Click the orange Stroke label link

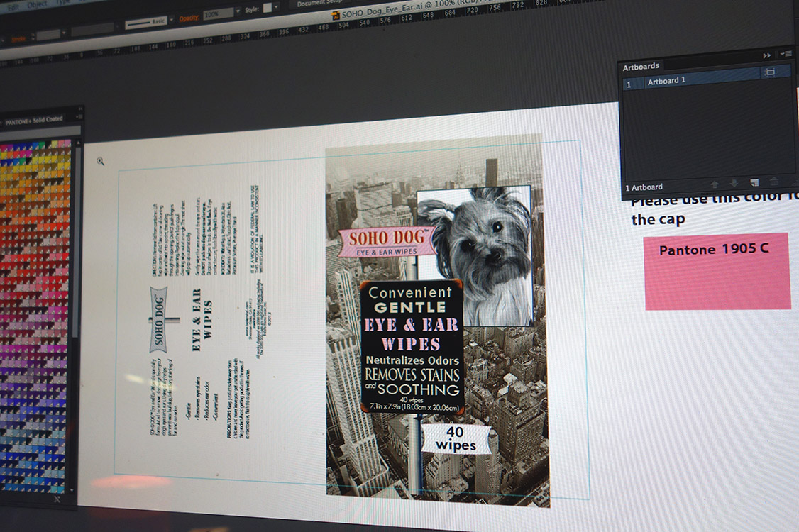[x=18, y=38]
